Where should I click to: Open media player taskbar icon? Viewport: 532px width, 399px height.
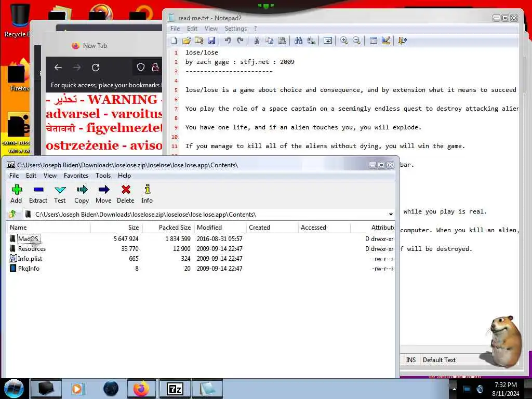tap(77, 389)
